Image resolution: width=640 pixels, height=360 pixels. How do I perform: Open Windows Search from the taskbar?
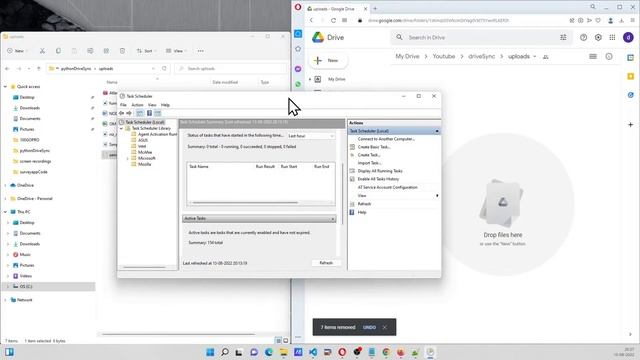tap(224, 352)
